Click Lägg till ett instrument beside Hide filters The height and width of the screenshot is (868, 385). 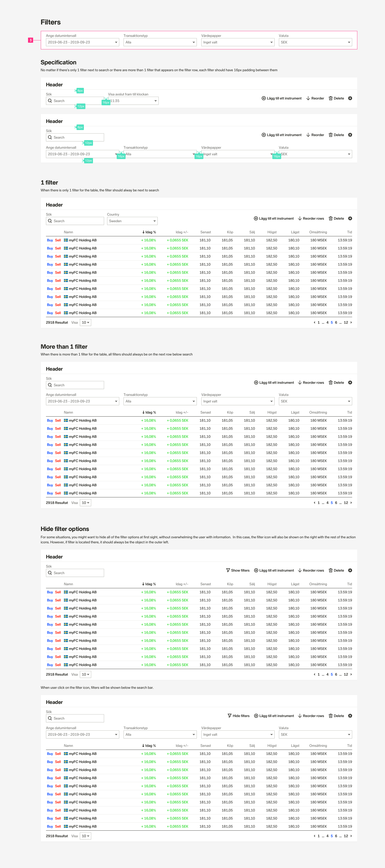click(x=274, y=716)
